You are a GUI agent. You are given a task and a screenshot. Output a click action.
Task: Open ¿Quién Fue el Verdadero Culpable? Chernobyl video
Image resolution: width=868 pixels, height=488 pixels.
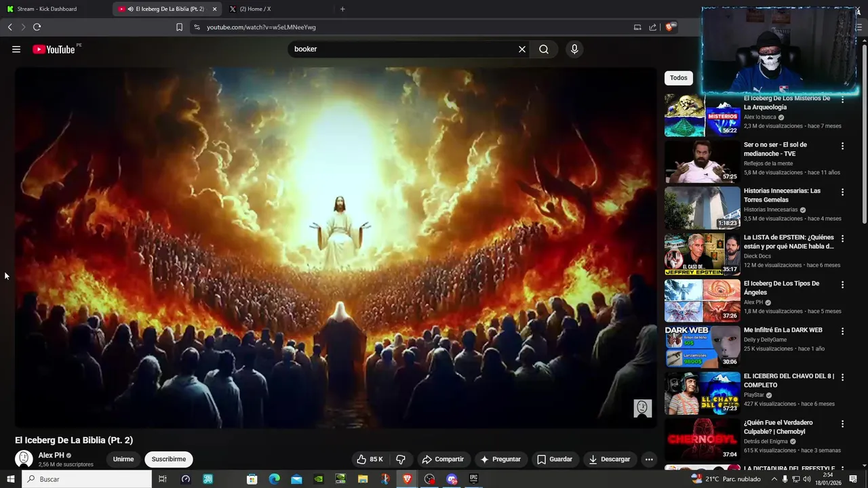click(778, 427)
